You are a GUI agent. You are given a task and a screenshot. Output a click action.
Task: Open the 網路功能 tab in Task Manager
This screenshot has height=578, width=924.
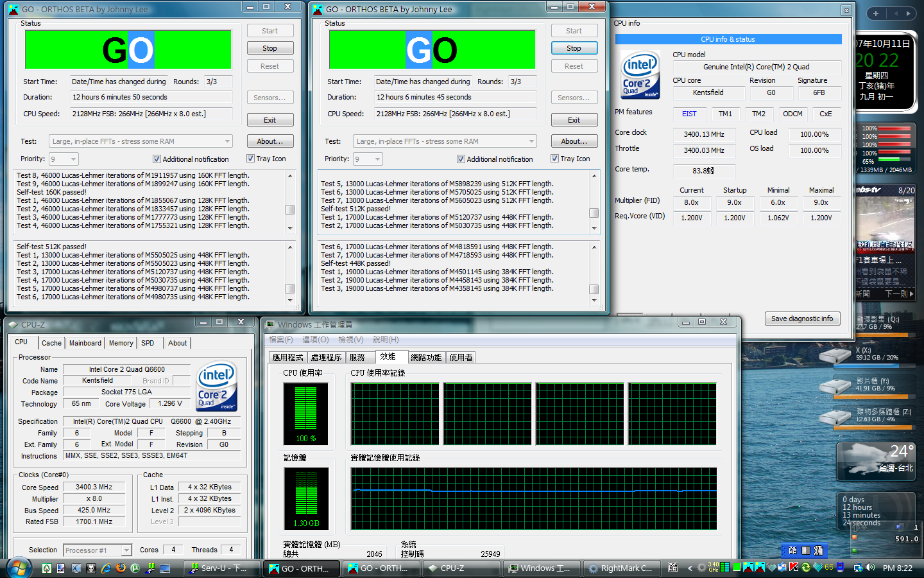[x=426, y=357]
